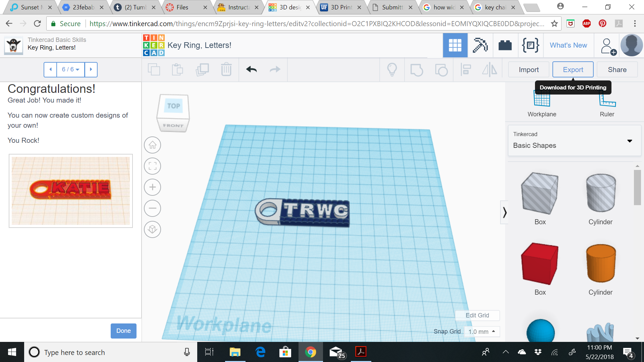This screenshot has width=644, height=362.
Task: Go to previous lesson step
Action: click(x=50, y=69)
